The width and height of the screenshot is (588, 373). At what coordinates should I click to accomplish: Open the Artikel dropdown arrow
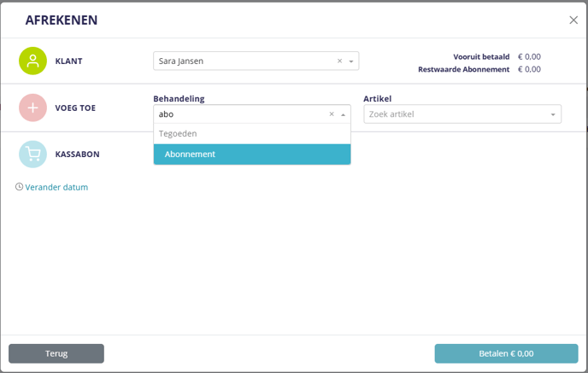coord(553,114)
